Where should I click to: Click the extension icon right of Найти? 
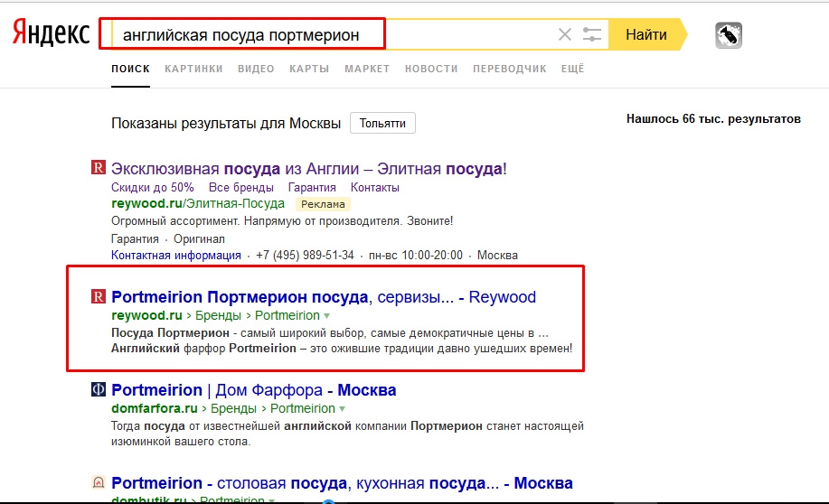(x=729, y=35)
